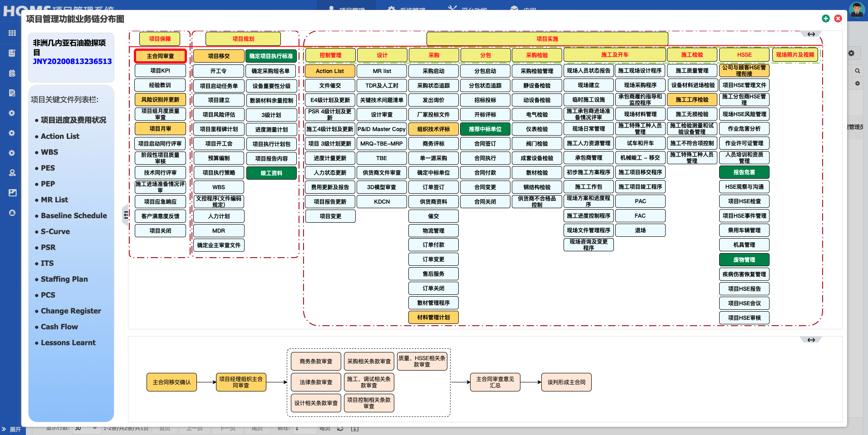Select the 主合同审查 node in 项目保障
The image size is (868, 435).
160,56
